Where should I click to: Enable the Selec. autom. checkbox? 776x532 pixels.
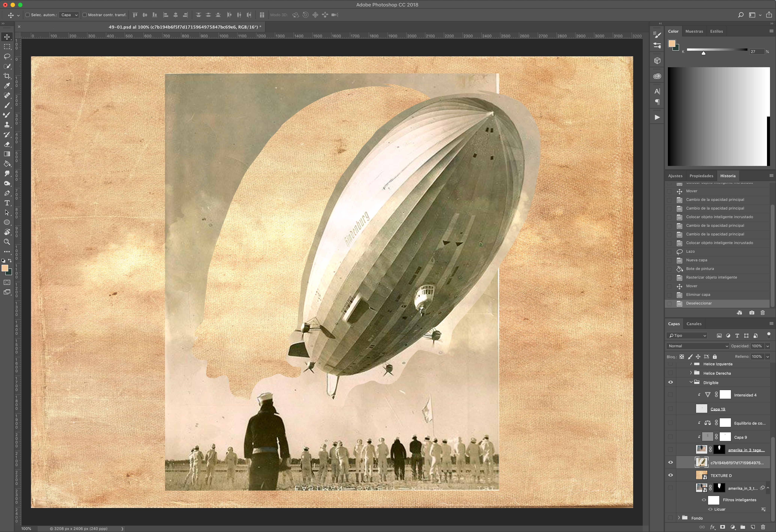pos(28,15)
